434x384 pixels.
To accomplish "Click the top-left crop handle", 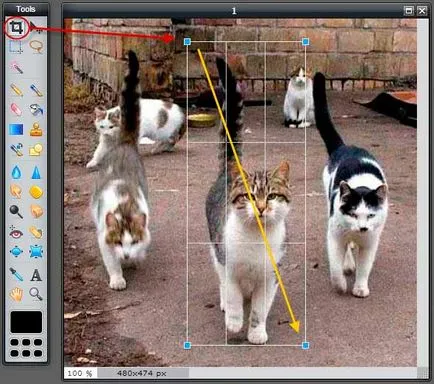I will pyautogui.click(x=187, y=42).
